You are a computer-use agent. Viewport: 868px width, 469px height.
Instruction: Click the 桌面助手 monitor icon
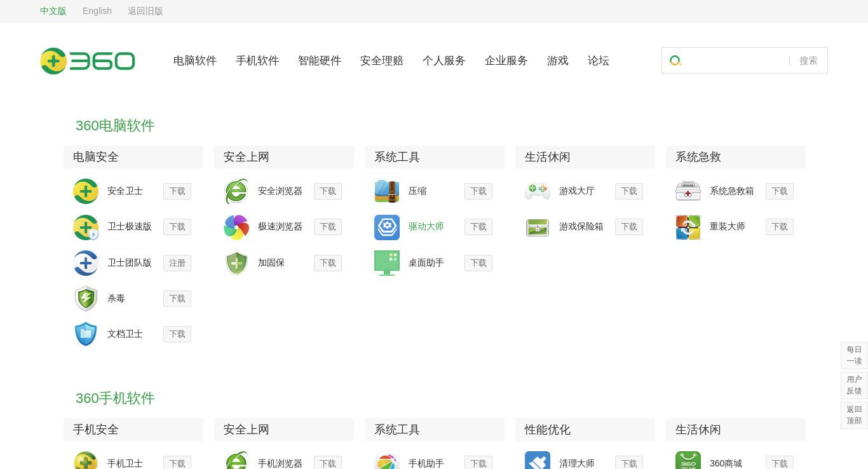(387, 263)
